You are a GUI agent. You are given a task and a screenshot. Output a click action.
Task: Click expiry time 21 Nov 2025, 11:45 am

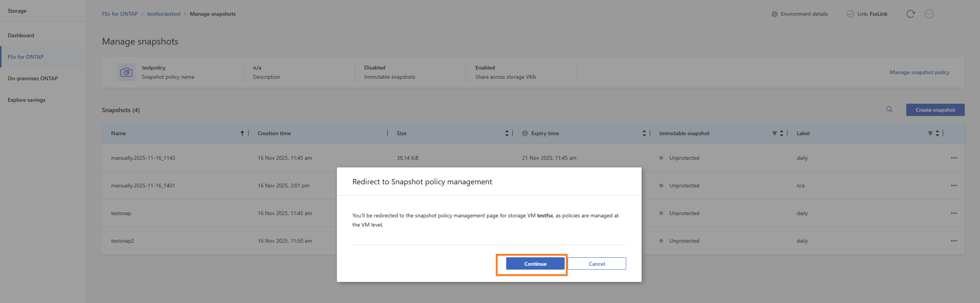click(x=549, y=158)
